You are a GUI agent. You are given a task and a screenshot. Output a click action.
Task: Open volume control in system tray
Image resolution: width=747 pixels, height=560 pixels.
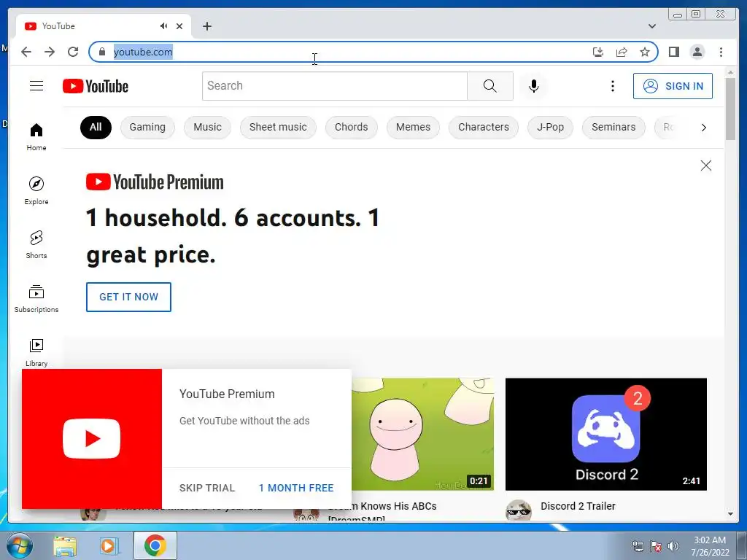673,546
